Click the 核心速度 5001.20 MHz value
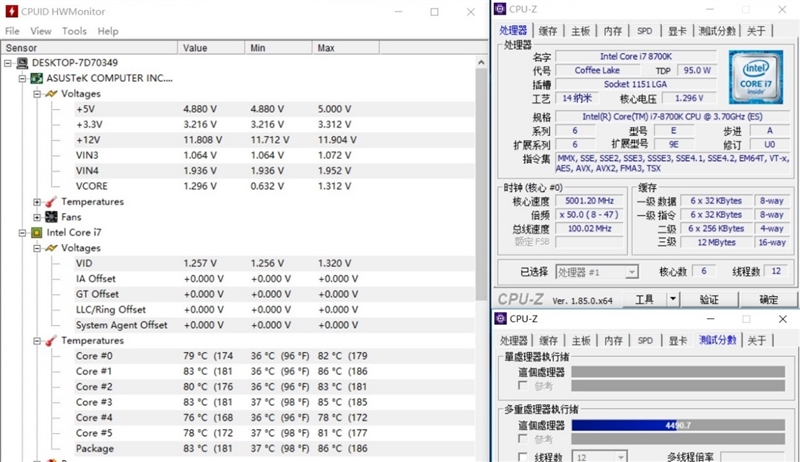 point(589,201)
